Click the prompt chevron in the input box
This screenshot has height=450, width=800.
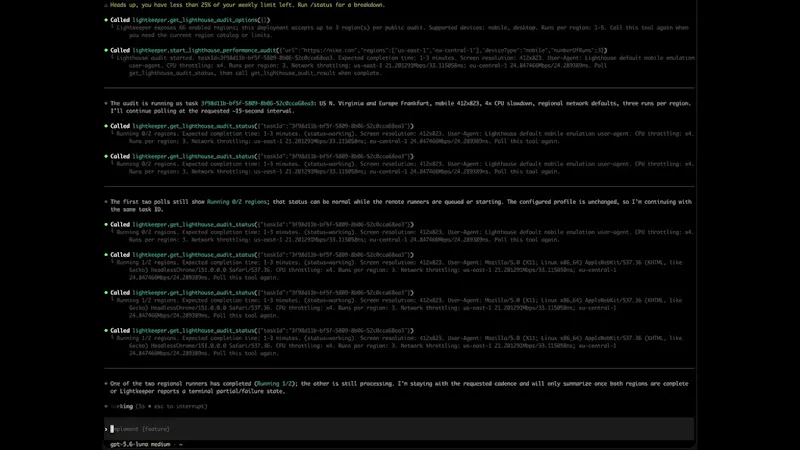coord(106,429)
